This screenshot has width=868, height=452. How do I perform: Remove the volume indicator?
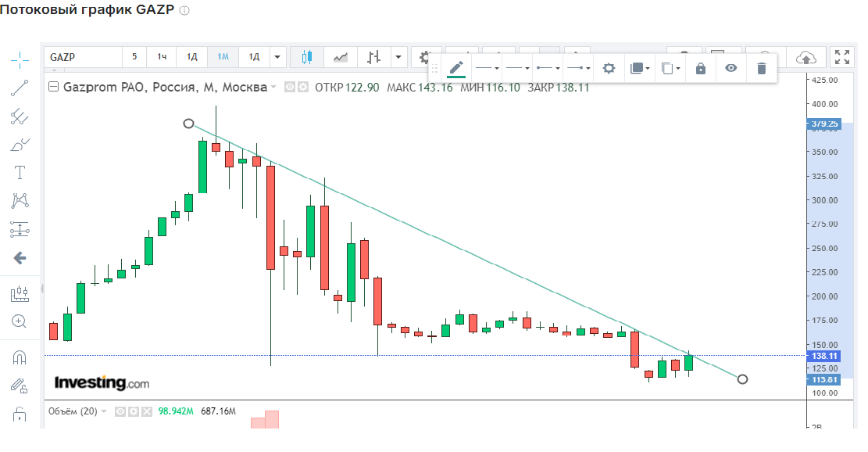(147, 411)
